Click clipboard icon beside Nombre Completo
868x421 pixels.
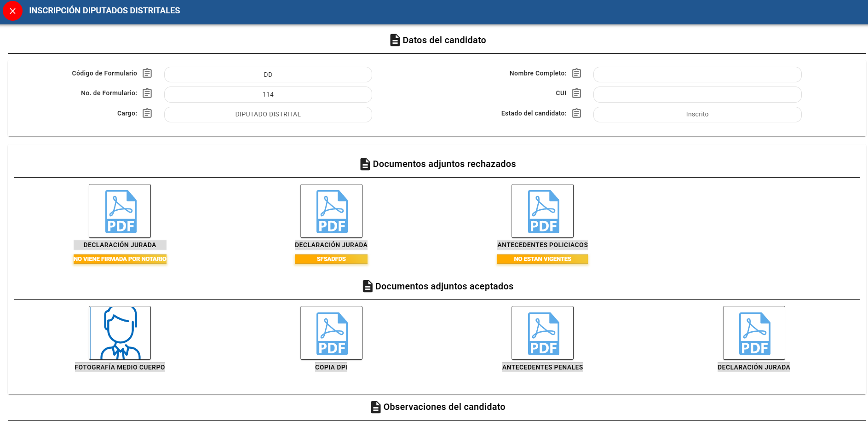576,73
